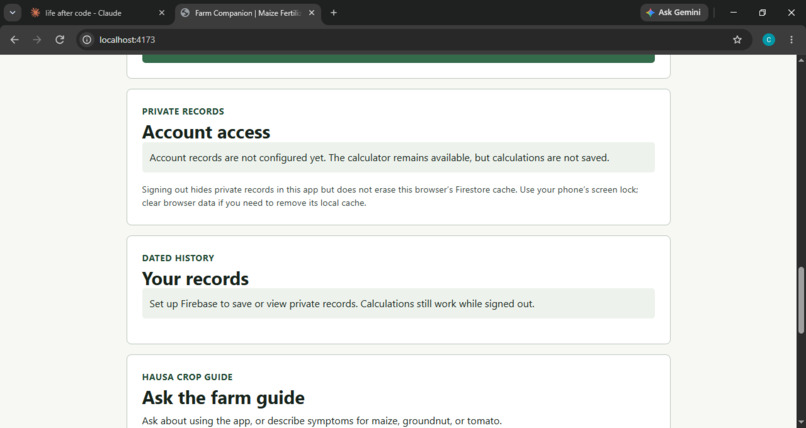The image size is (806, 428).
Task: Close the 'life after code - Claude' tab
Action: point(161,13)
